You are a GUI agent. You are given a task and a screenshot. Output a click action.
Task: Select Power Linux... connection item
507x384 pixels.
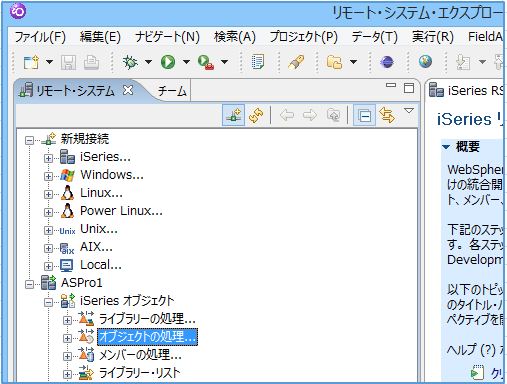(x=121, y=211)
